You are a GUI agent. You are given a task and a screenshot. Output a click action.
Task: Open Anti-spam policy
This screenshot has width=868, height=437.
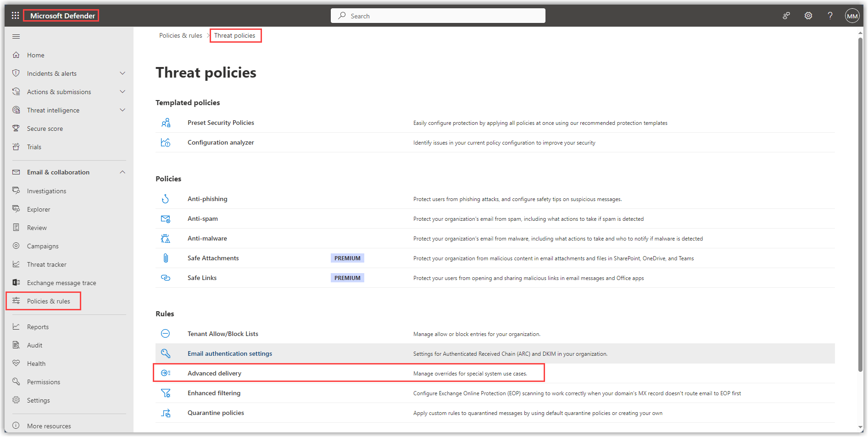[x=203, y=218]
